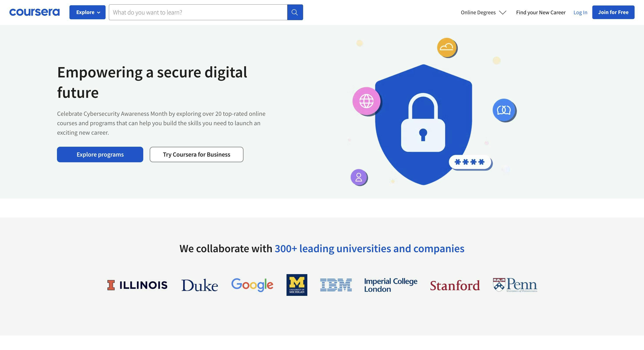Screen dimensions: 644x350
Task: Expand the Explore dropdown menu
Action: click(87, 12)
